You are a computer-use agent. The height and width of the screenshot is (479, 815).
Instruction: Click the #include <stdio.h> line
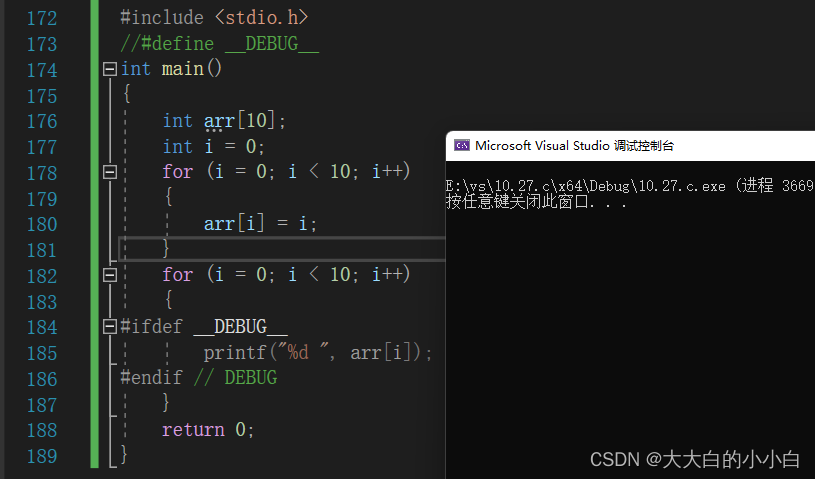click(214, 18)
